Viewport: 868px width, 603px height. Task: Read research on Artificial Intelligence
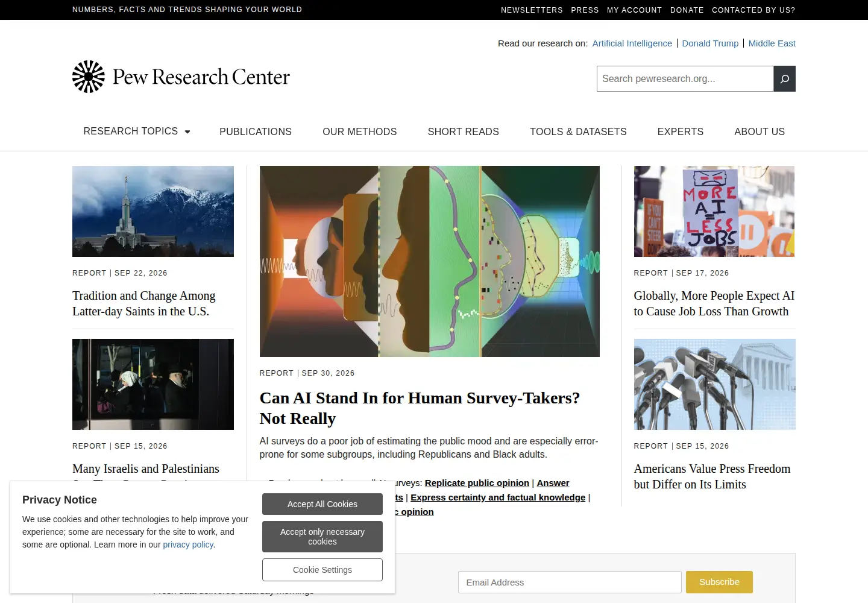(632, 43)
